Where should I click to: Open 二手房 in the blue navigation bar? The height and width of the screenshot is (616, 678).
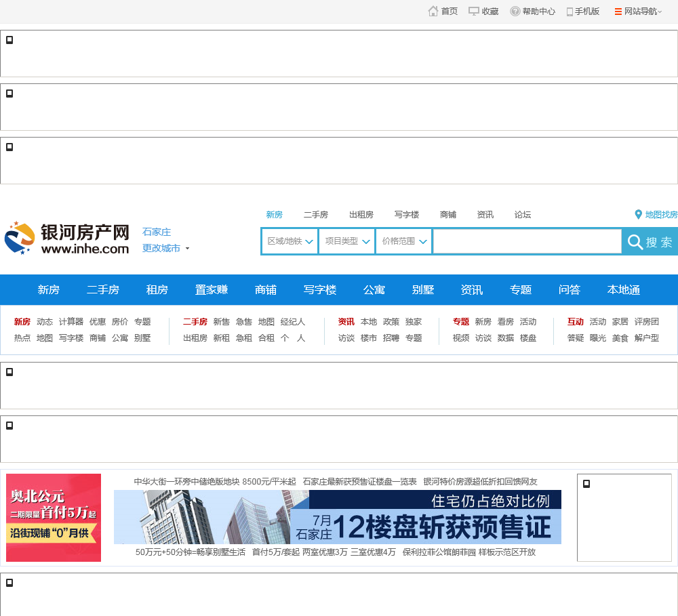pyautogui.click(x=103, y=289)
